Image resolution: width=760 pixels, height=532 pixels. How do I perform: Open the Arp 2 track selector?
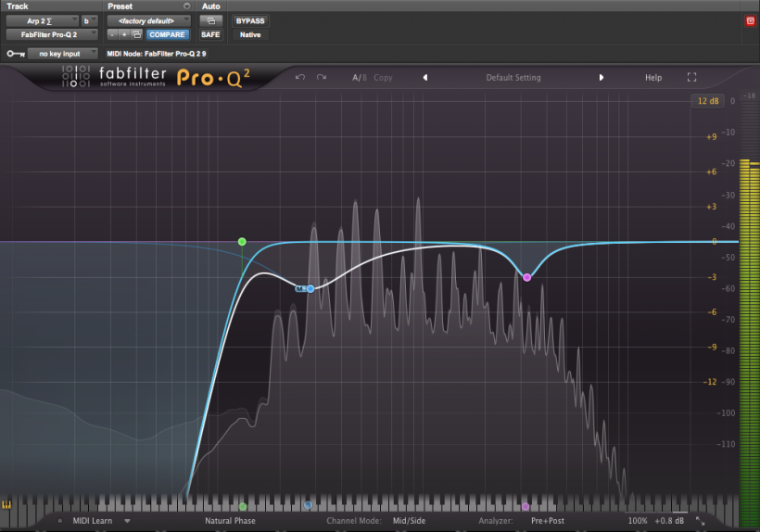pyautogui.click(x=42, y=20)
